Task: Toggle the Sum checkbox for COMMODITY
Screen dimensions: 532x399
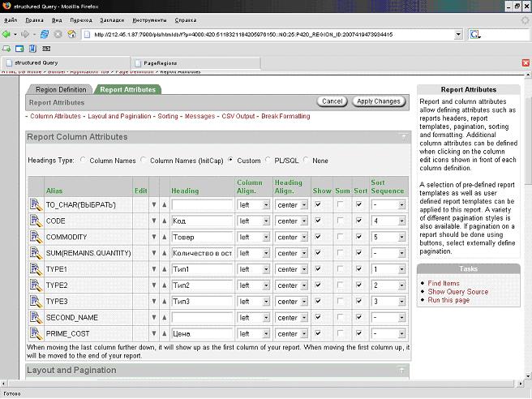Action: (340, 237)
